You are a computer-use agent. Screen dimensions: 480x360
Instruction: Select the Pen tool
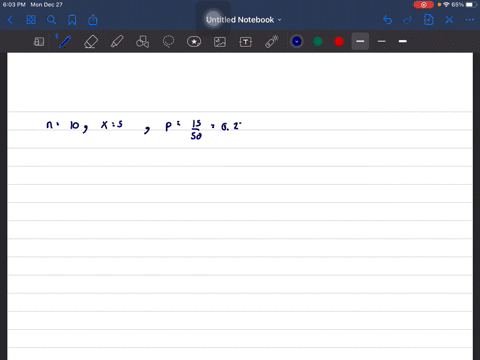point(65,42)
